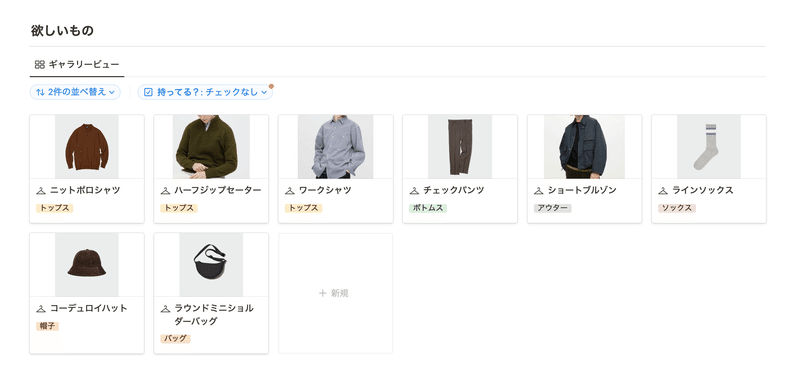Image resolution: width=800 pixels, height=382 pixels.
Task: Open the green half-zip sweater image
Action: pos(211,147)
